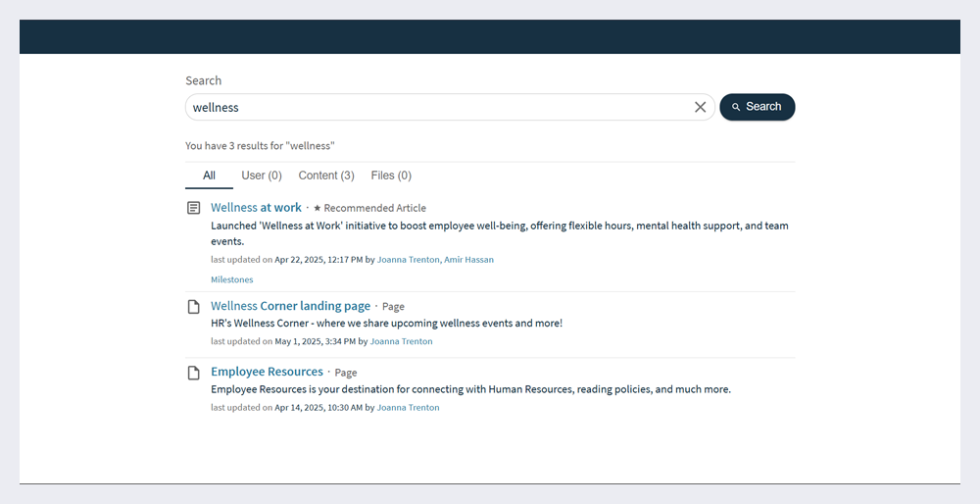The image size is (980, 504).
Task: Click the Employee Resources description text
Action: pyautogui.click(x=470, y=389)
